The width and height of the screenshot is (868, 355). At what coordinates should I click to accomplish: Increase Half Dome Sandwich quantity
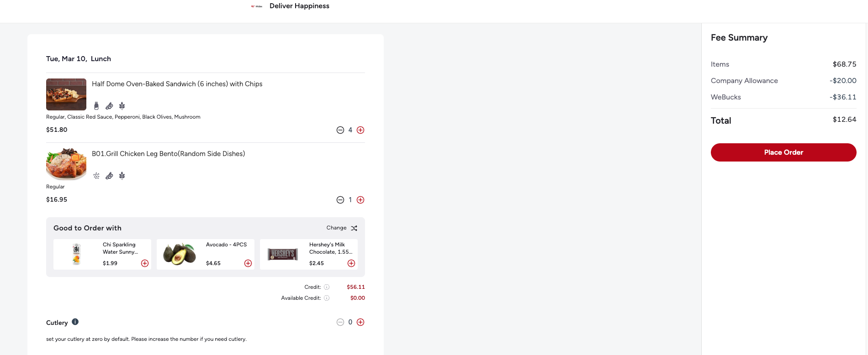360,130
